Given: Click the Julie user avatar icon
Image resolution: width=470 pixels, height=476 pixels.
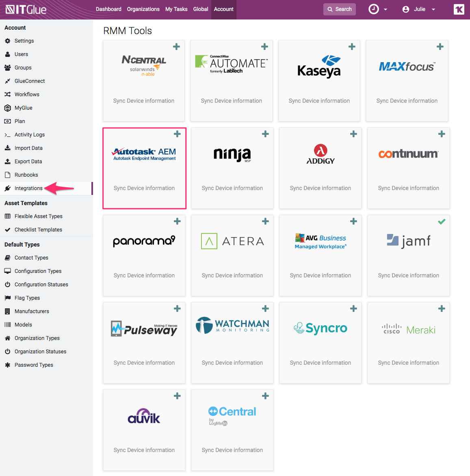Looking at the screenshot, I should click(406, 9).
